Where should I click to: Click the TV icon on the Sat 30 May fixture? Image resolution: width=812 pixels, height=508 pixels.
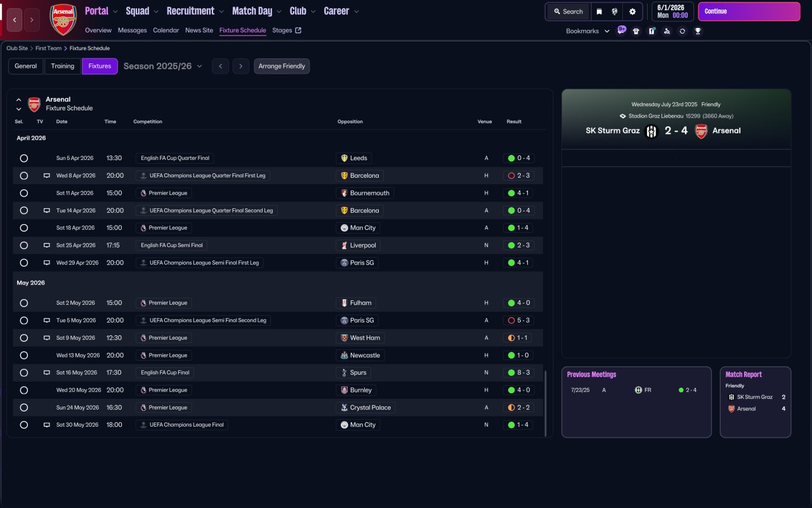[46, 425]
